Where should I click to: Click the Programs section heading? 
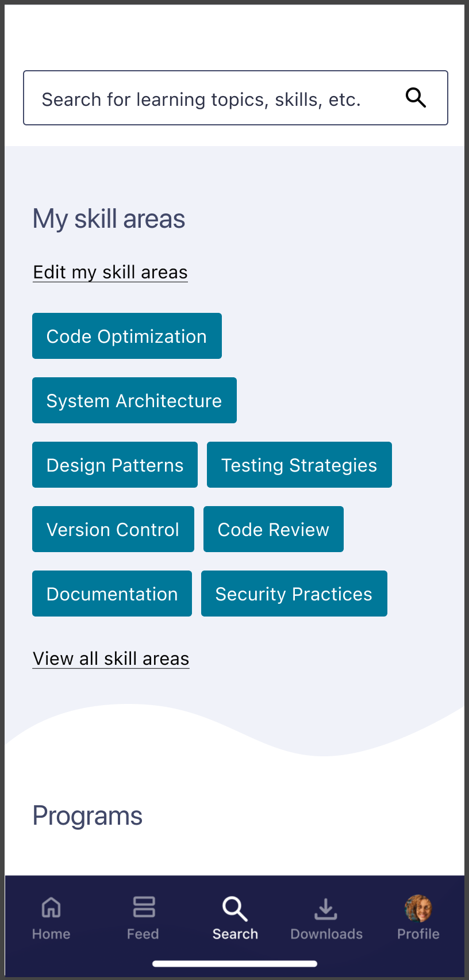(x=87, y=816)
